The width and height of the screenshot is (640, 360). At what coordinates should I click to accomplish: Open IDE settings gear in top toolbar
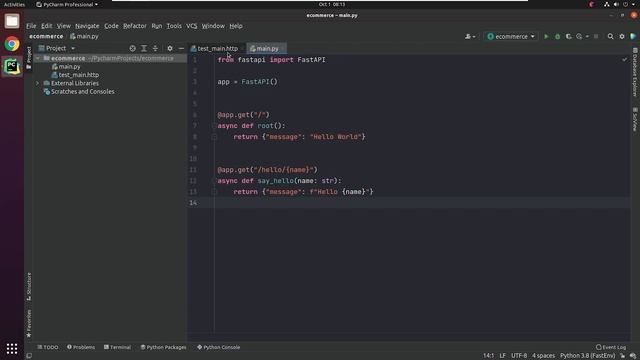click(x=622, y=36)
